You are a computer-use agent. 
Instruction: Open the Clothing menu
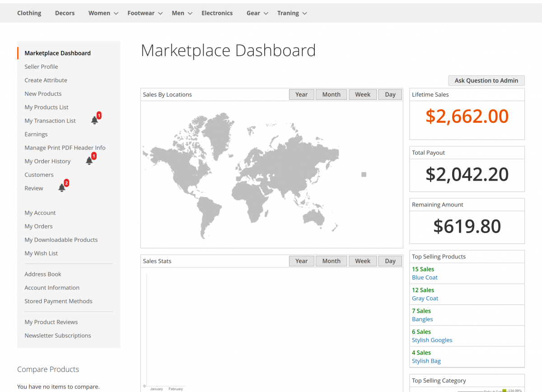click(x=29, y=13)
